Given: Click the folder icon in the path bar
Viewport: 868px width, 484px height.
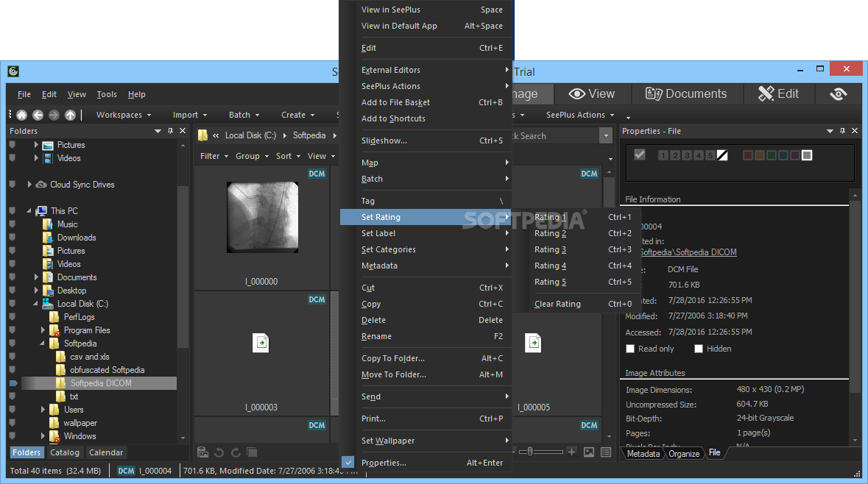Looking at the screenshot, I should (202, 135).
